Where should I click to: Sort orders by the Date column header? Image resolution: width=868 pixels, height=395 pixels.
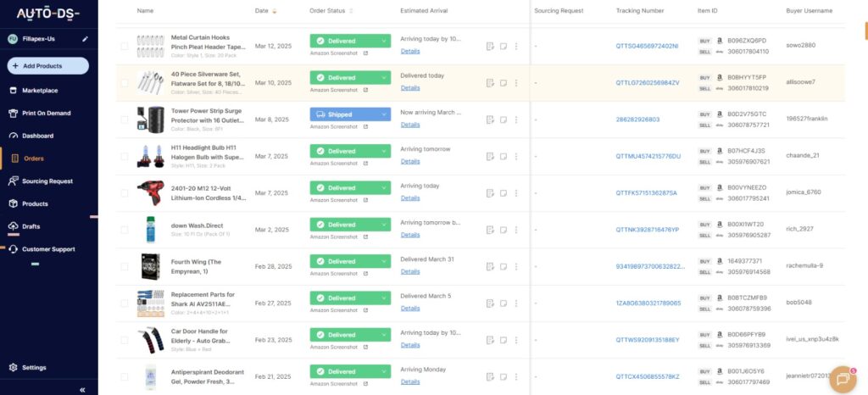262,11
